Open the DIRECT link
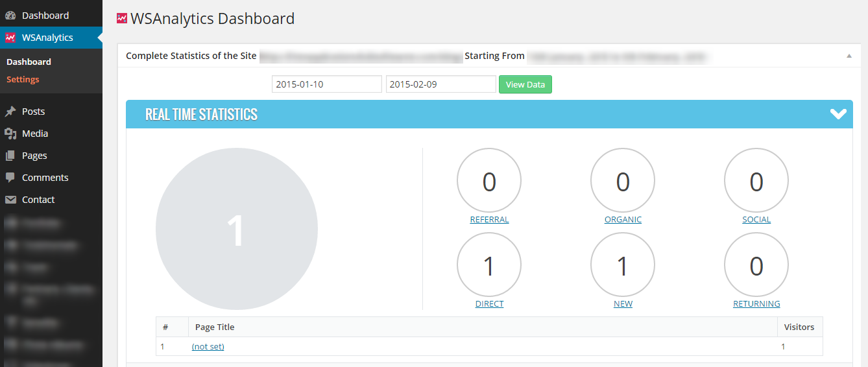868x367 pixels. (489, 304)
